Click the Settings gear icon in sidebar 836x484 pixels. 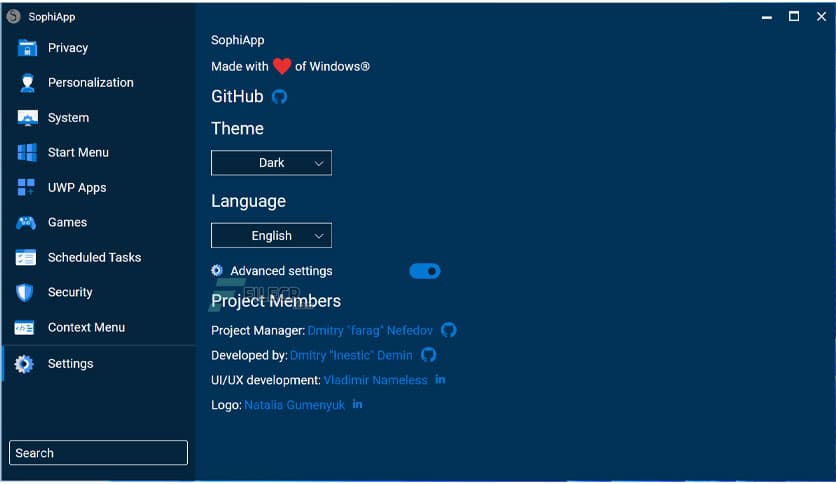point(24,364)
